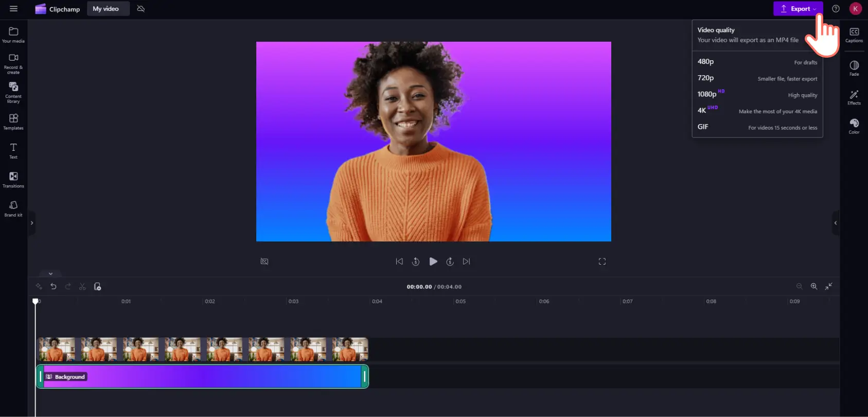Open Your media panel
Image resolution: width=868 pixels, height=417 pixels.
point(13,35)
